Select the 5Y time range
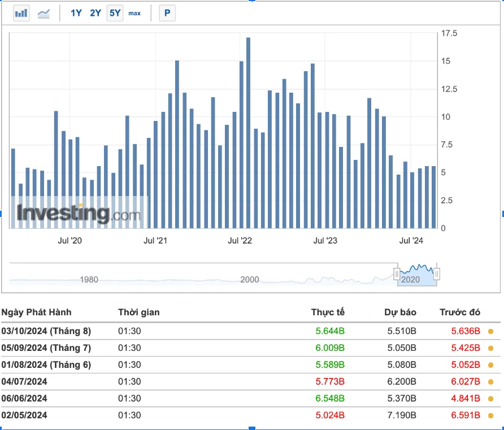The height and width of the screenshot is (430, 504). click(115, 13)
